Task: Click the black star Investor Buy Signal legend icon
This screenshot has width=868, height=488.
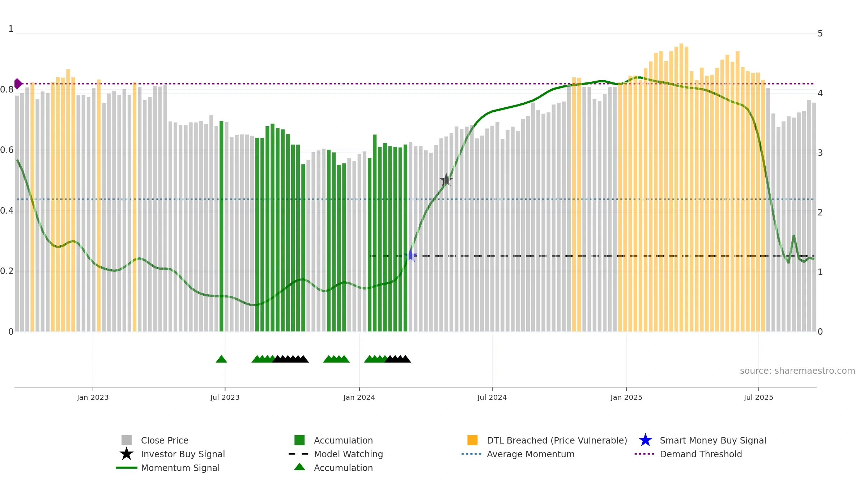Action: 127,454
